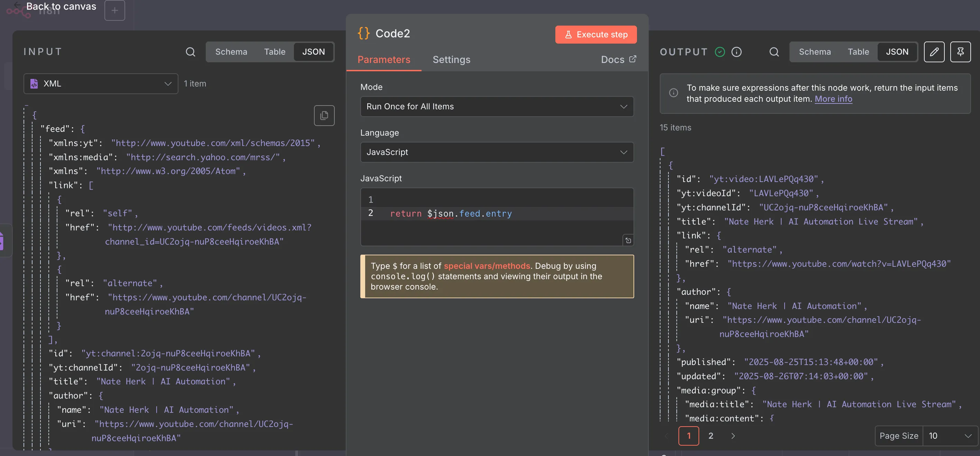Click Back to canvas
The height and width of the screenshot is (456, 980).
pyautogui.click(x=61, y=6)
